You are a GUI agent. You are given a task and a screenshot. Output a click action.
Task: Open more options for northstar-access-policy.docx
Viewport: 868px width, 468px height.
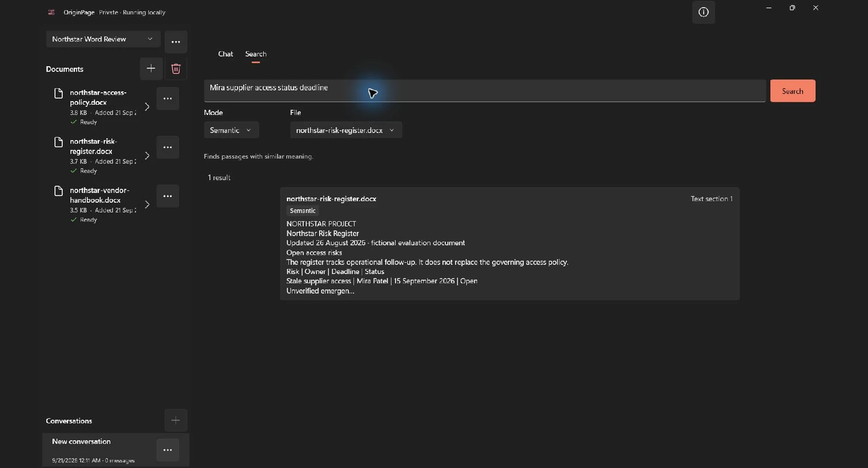pos(168,99)
